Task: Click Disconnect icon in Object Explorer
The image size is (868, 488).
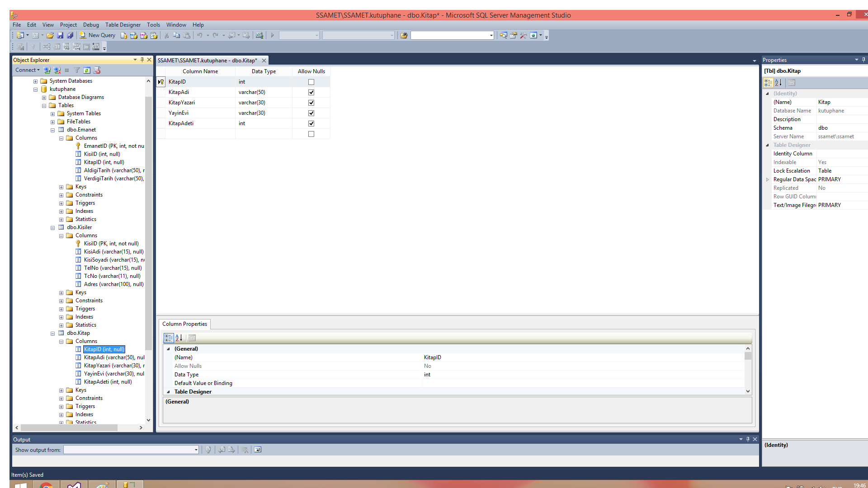Action: point(57,70)
